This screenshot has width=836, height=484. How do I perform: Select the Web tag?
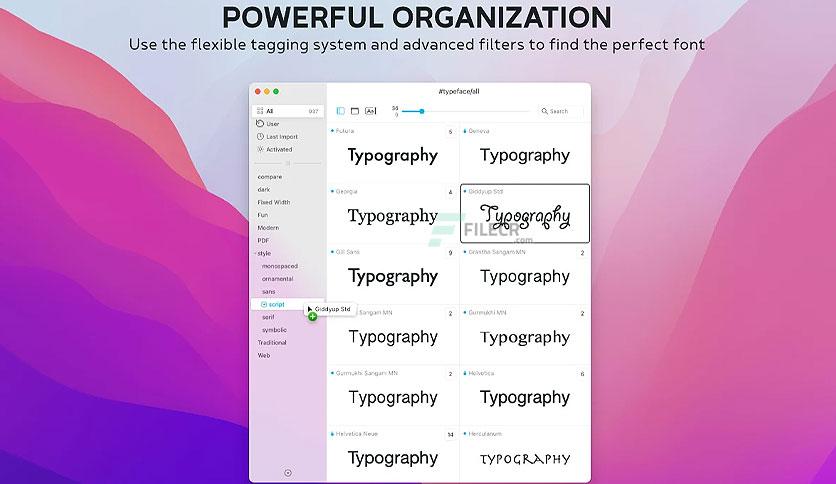(x=264, y=356)
